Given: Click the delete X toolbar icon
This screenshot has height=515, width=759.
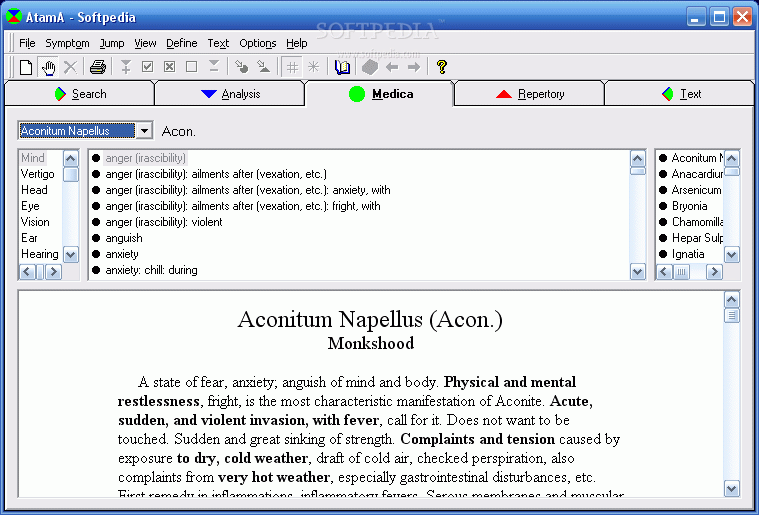Looking at the screenshot, I should tap(71, 67).
